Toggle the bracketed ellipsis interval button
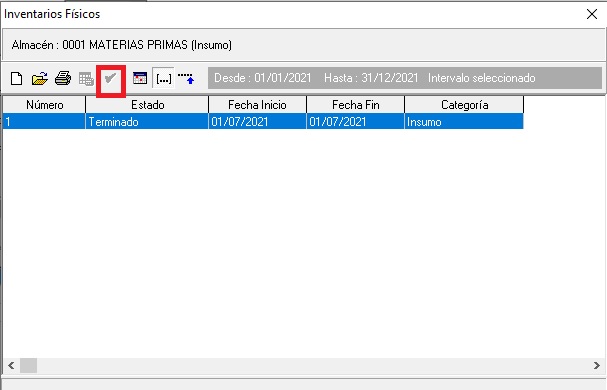 click(x=163, y=79)
